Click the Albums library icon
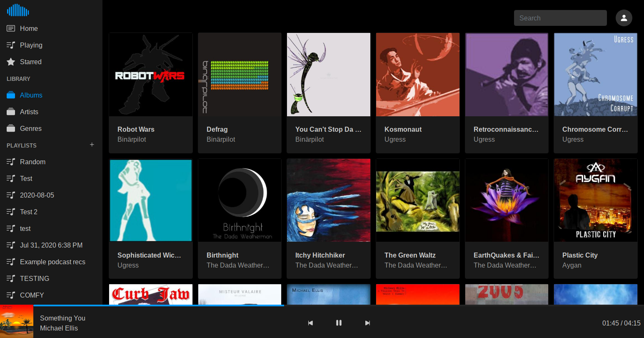The image size is (644, 338). pos(11,95)
